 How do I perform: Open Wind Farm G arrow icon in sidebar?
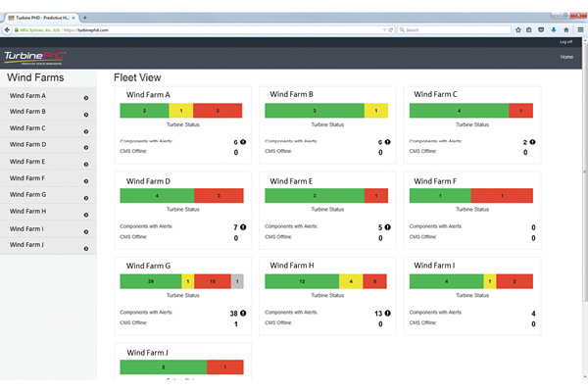[x=86, y=198]
